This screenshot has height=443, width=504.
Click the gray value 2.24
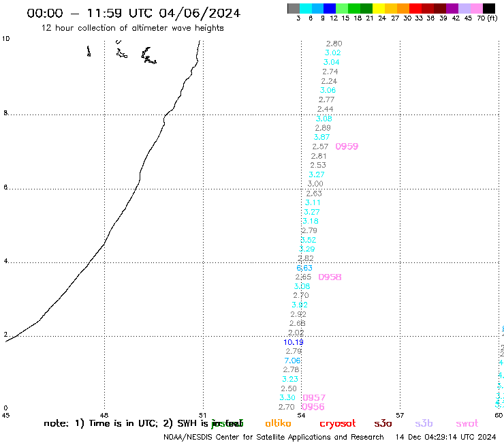pos(329,81)
